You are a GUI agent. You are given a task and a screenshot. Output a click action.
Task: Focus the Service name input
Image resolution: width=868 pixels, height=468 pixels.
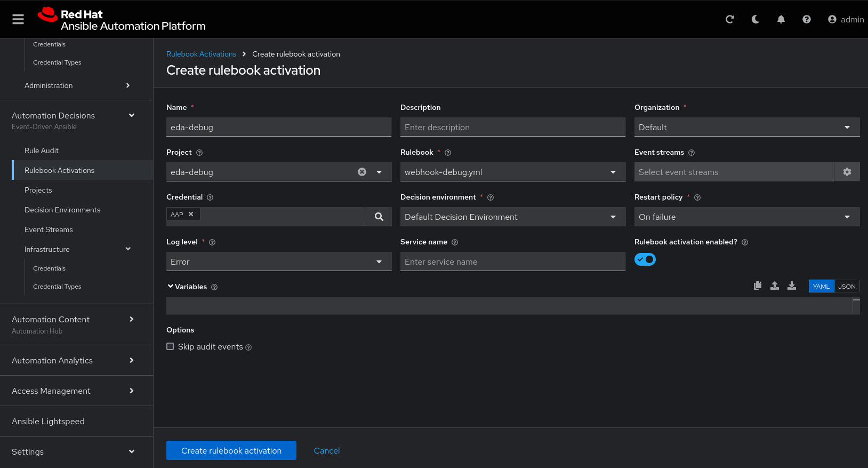click(513, 261)
